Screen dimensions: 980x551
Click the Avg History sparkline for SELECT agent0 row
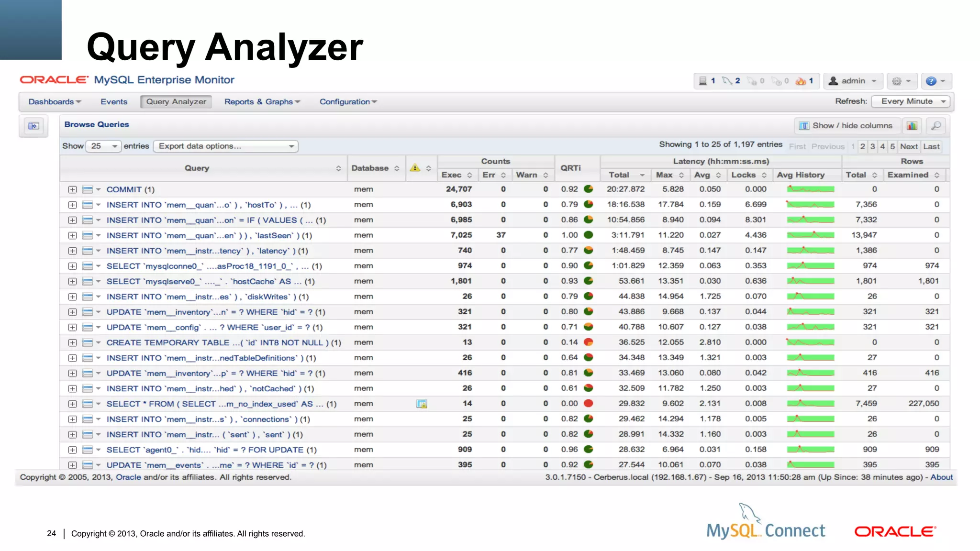(811, 449)
